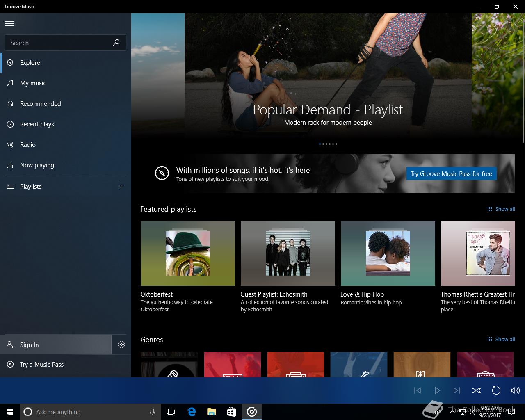Toggle shuffle playback
This screenshot has height=420, width=525.
tap(477, 390)
